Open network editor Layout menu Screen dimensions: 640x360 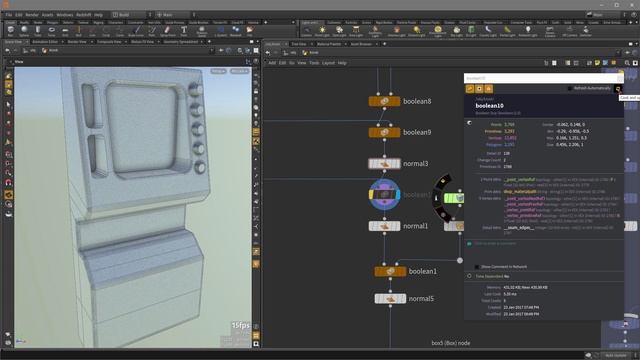(x=328, y=63)
